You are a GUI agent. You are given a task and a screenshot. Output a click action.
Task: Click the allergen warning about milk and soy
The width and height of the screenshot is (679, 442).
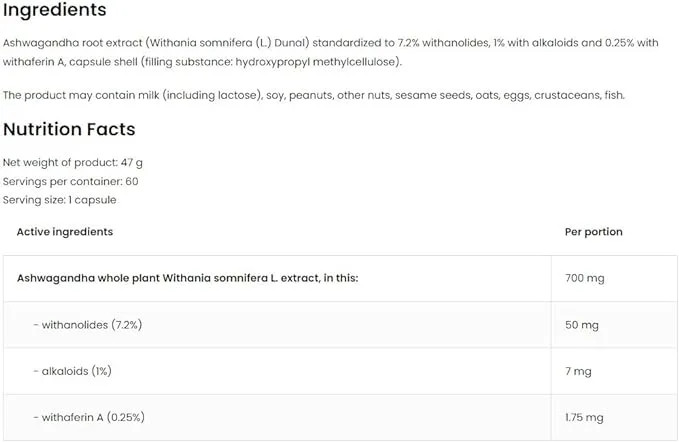(314, 95)
